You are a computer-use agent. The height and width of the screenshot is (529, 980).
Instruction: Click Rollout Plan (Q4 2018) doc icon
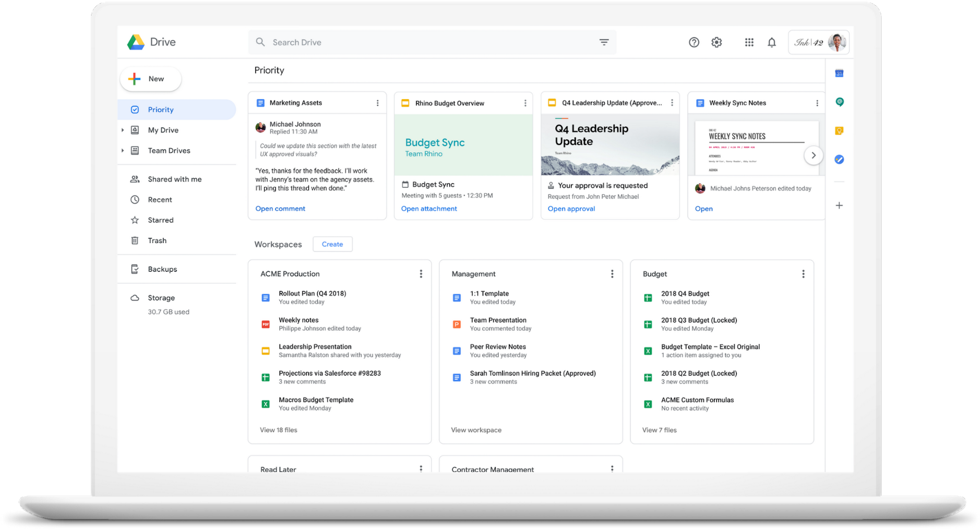tap(266, 298)
